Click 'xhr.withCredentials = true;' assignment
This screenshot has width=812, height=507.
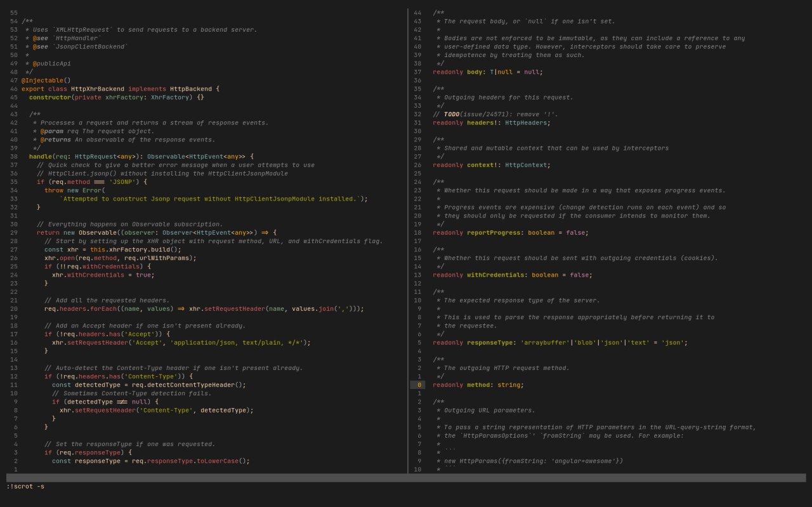[x=103, y=275]
